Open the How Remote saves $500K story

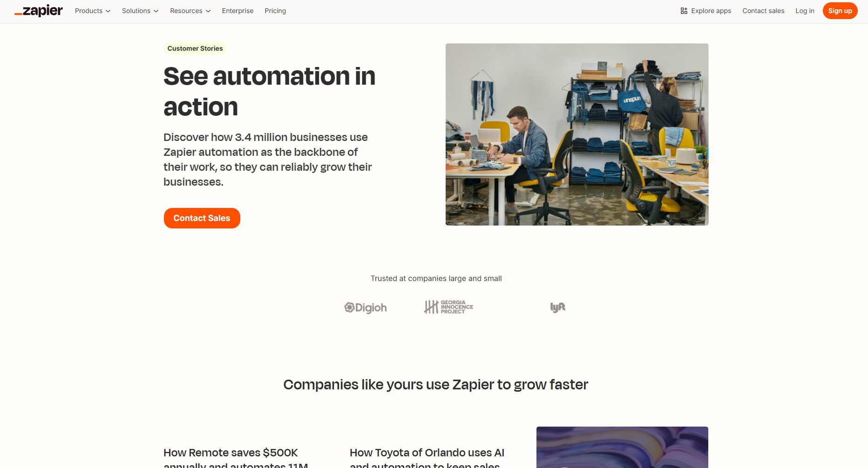tap(236, 458)
